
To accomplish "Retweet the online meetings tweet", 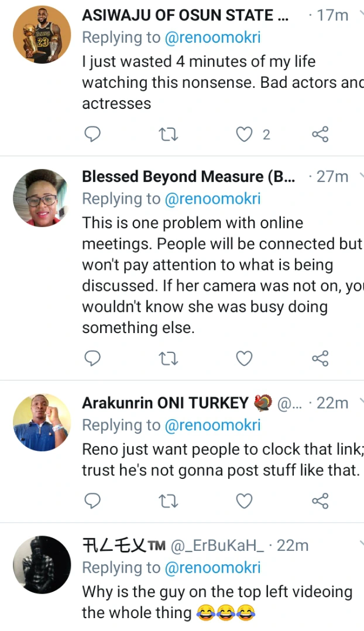I will pyautogui.click(x=169, y=358).
